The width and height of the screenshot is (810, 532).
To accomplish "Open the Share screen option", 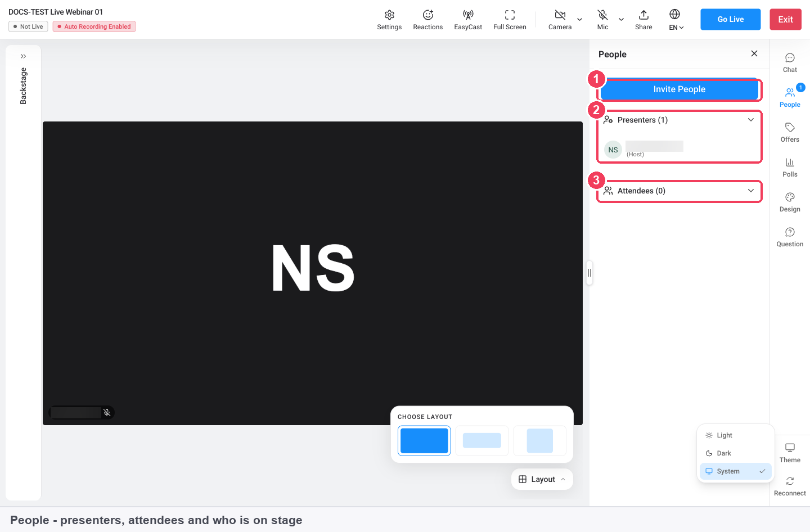I will (643, 20).
